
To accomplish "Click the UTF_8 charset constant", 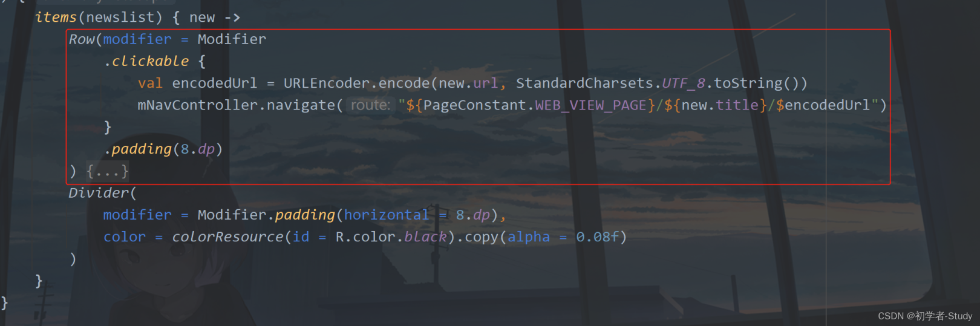I will (x=683, y=83).
